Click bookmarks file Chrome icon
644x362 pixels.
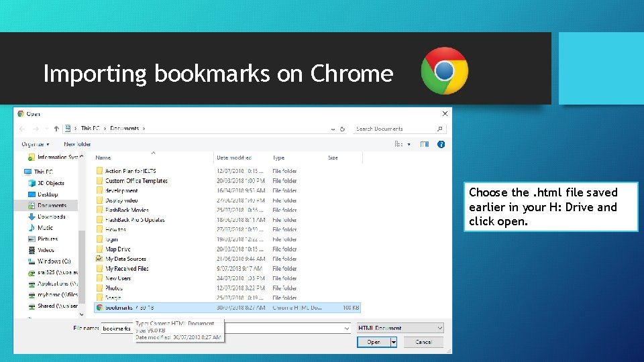[x=99, y=308]
